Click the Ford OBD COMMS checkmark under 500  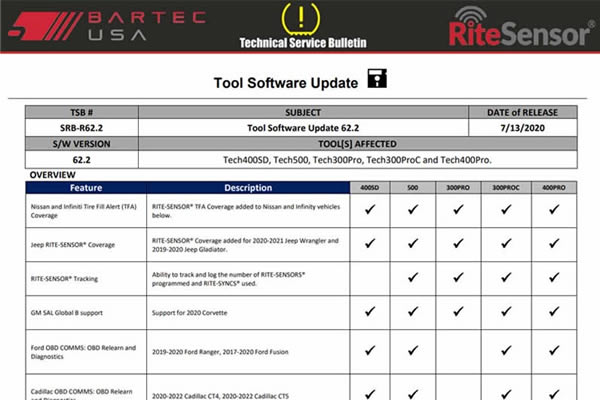[413, 350]
